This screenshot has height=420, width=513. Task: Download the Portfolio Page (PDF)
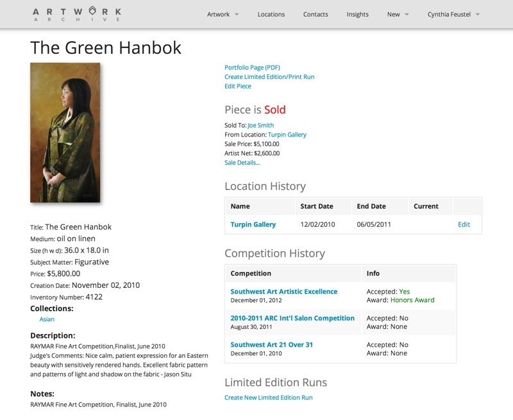pos(252,67)
